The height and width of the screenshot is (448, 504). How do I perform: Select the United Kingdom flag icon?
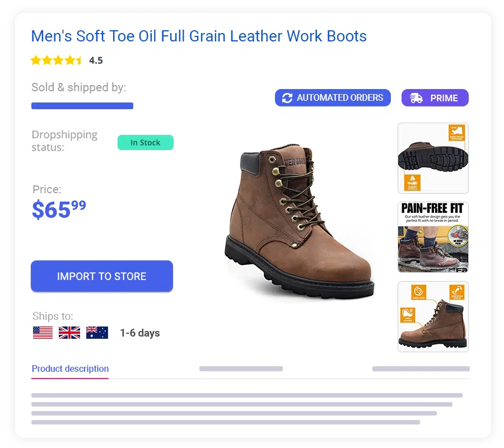[x=69, y=333]
